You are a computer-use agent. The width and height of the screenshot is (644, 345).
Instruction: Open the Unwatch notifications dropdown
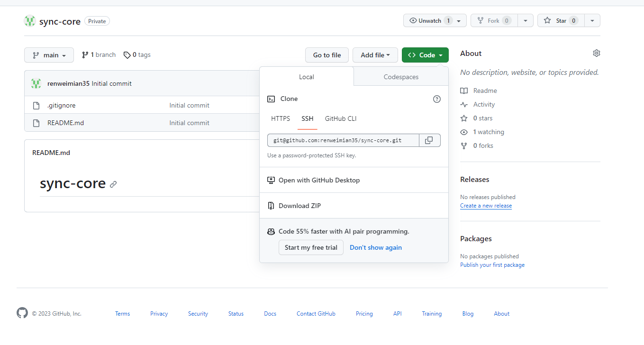pos(435,20)
